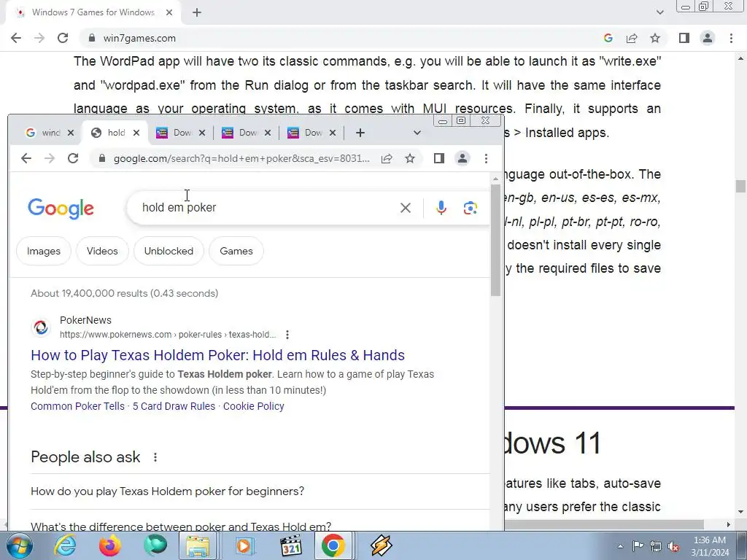Show hidden system tray icons

[620, 546]
